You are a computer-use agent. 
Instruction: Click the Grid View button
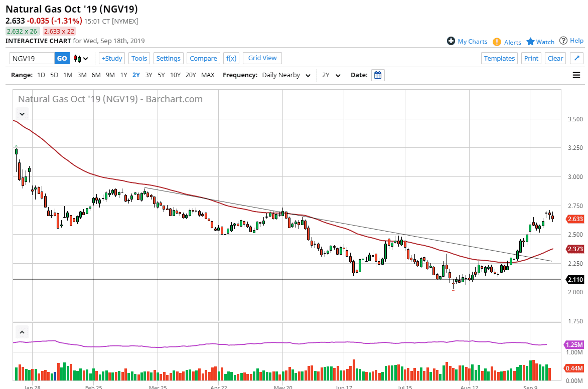pos(262,58)
